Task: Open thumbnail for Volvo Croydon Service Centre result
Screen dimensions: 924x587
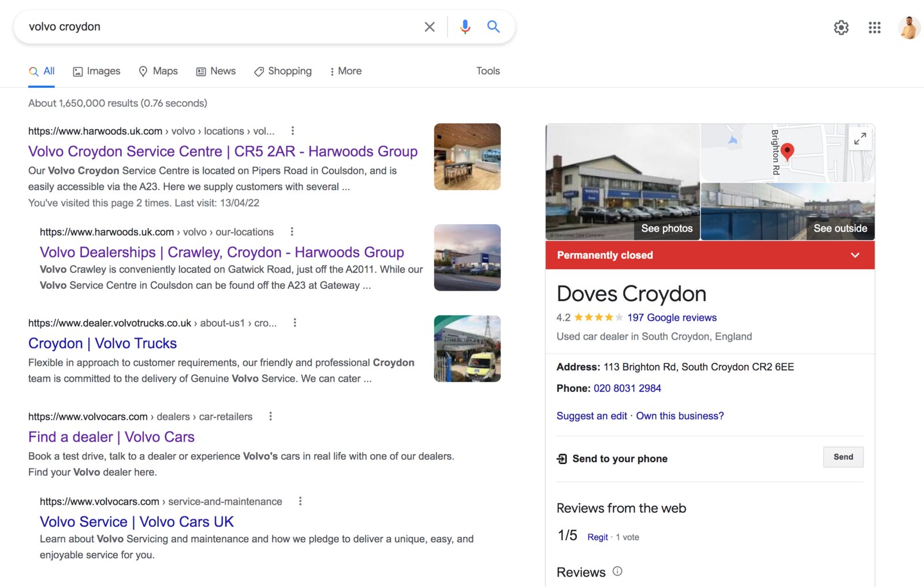Action: click(x=467, y=157)
